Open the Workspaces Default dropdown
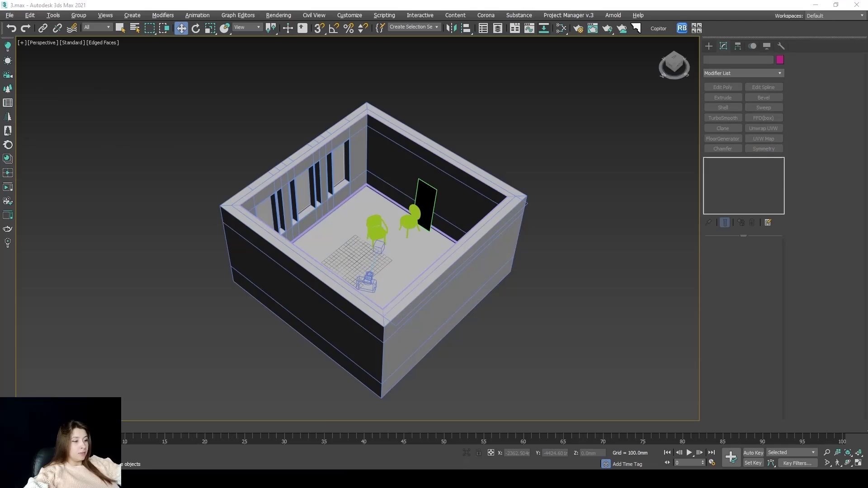The image size is (868, 488). pos(835,16)
